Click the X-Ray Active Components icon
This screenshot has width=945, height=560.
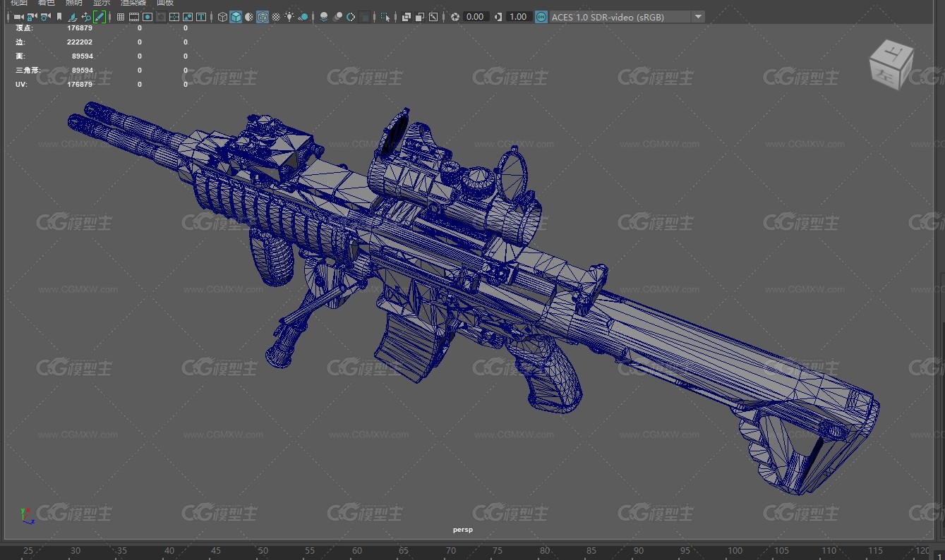tap(420, 17)
